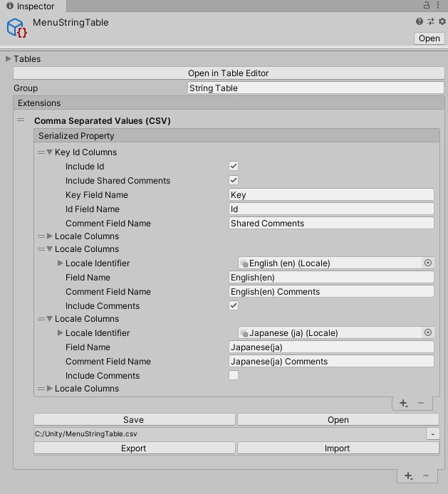Click the Open in Table Editor button
This screenshot has height=494, width=448.
228,73
